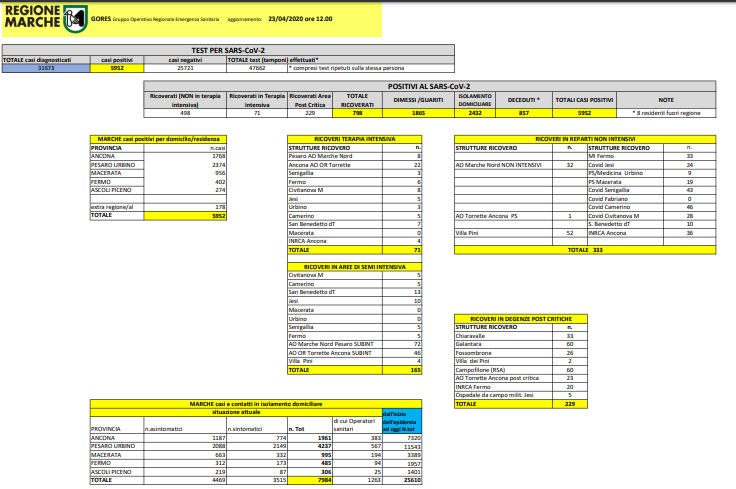Click the GORES group label
Image resolution: width=736 pixels, height=489 pixels.
[x=155, y=19]
